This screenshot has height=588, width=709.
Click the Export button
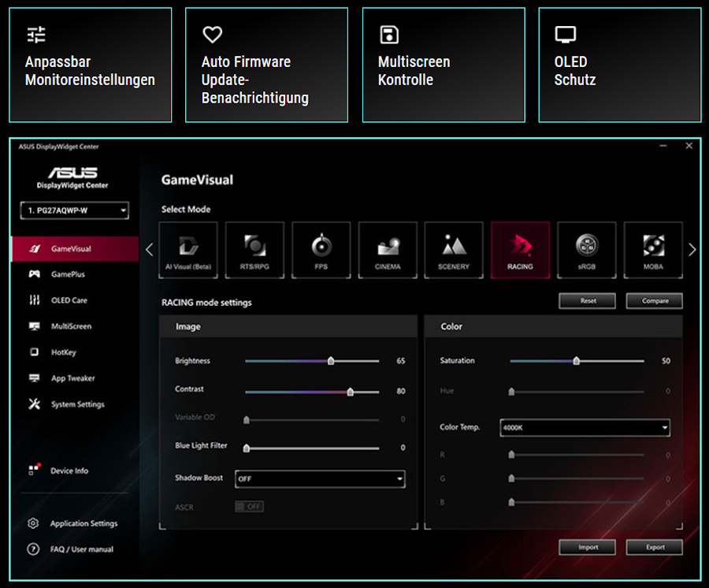tap(655, 547)
